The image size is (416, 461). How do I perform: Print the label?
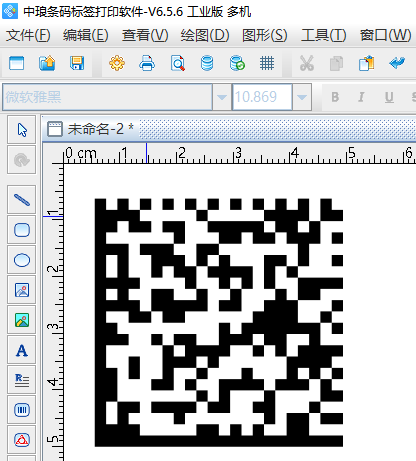(147, 63)
